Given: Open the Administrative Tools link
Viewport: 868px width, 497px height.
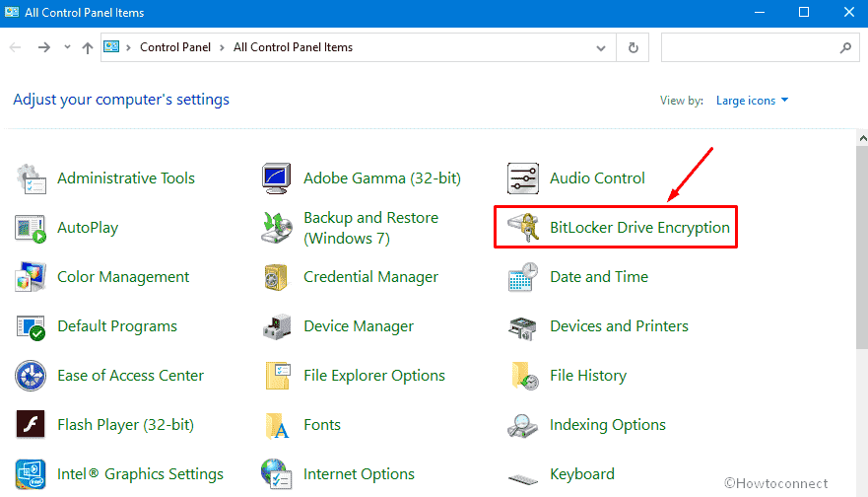Looking at the screenshot, I should pos(126,178).
